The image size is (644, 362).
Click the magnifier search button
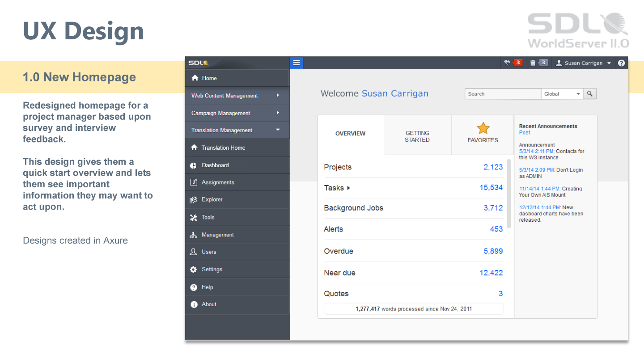click(590, 94)
